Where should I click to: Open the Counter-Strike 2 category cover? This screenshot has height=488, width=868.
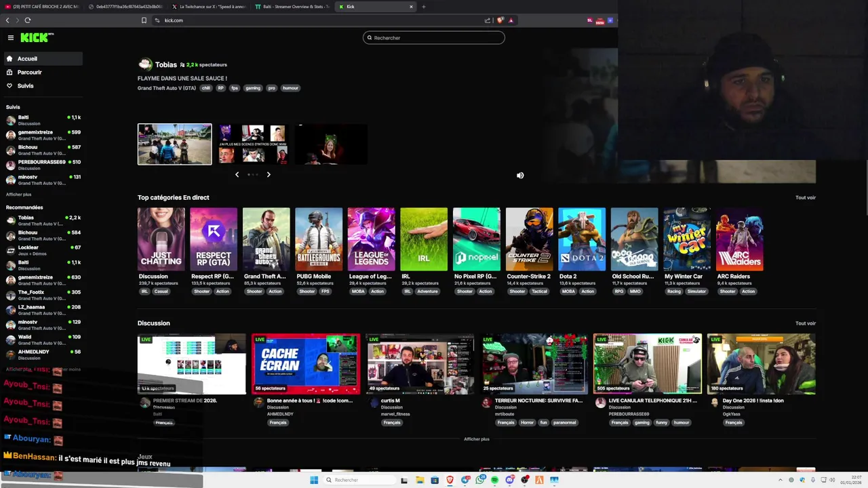(x=529, y=239)
